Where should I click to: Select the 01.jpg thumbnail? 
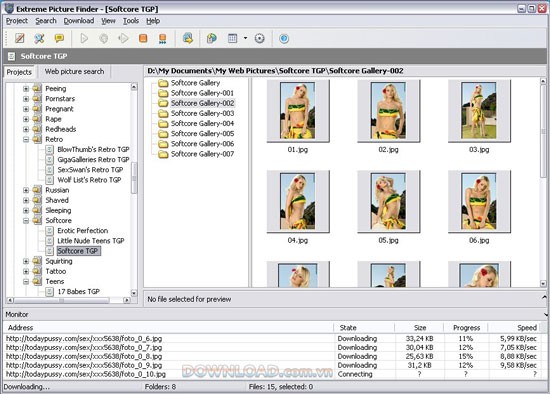(298, 111)
